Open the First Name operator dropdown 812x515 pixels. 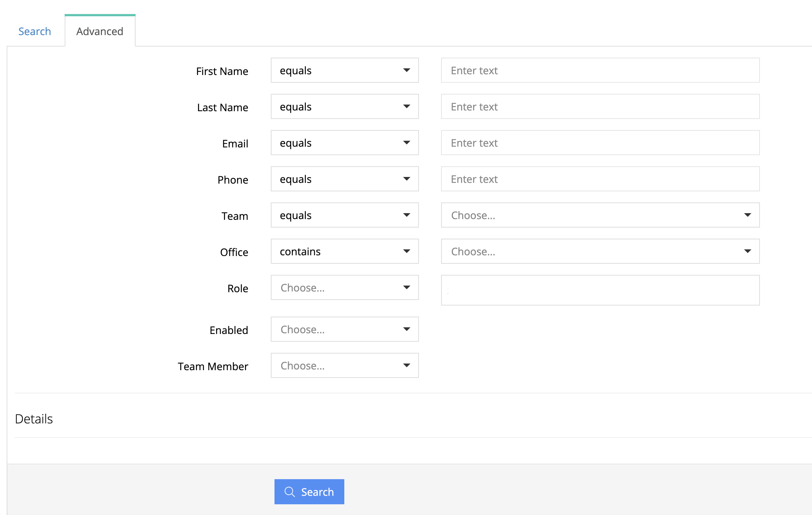pyautogui.click(x=344, y=70)
